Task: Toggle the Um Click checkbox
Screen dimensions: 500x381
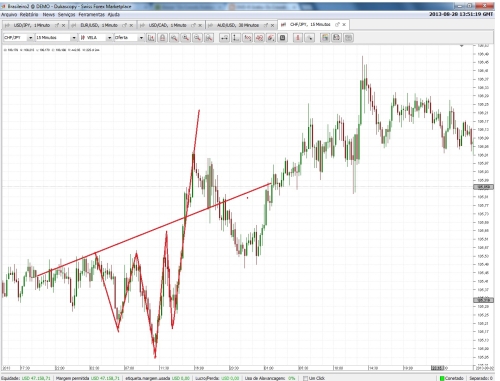Action: tap(305, 378)
